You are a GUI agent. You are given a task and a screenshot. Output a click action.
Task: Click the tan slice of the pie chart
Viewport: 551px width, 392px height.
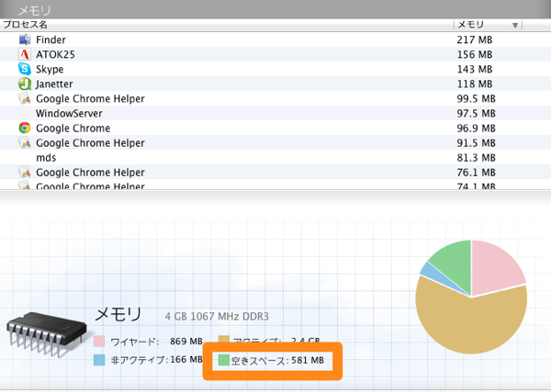pyautogui.click(x=471, y=321)
